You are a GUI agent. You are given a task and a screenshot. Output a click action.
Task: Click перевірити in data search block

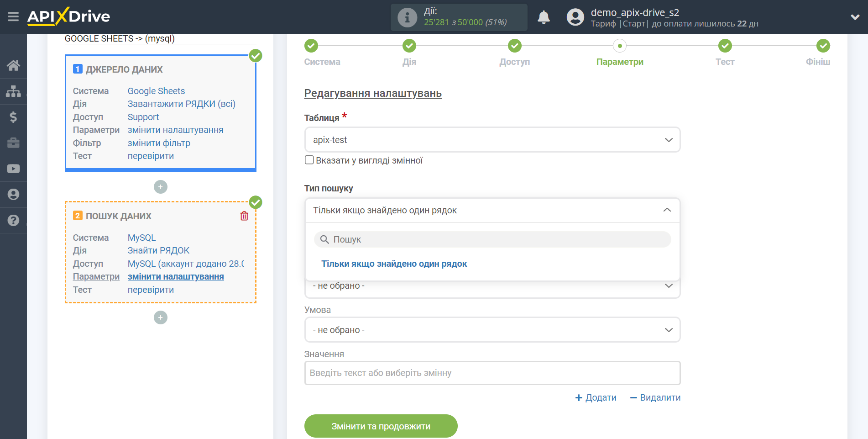[x=151, y=290]
